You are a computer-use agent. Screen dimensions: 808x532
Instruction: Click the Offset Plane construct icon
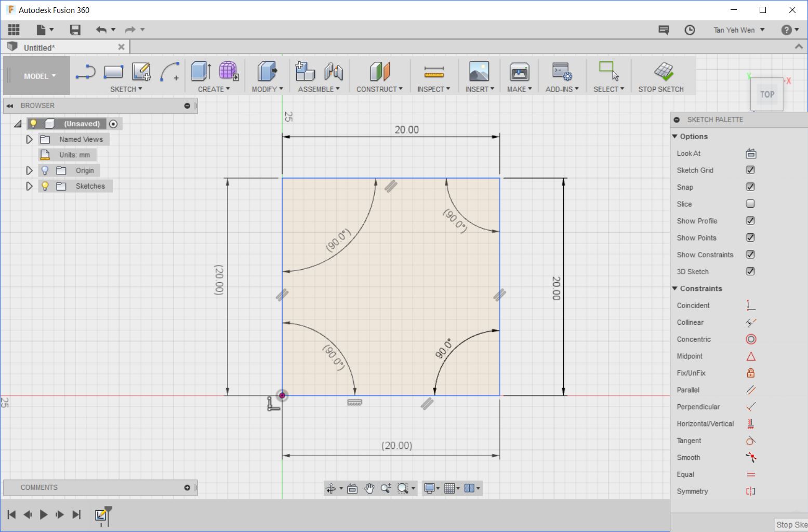(x=380, y=72)
